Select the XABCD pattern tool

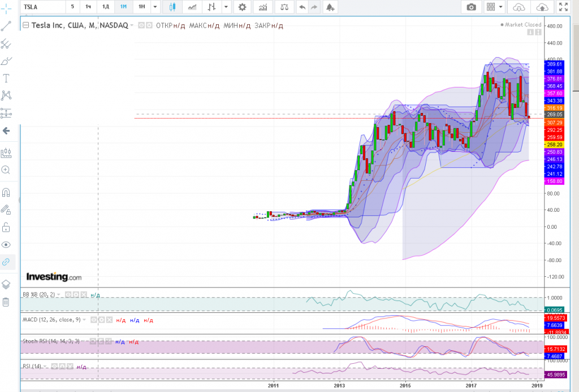coord(6,95)
